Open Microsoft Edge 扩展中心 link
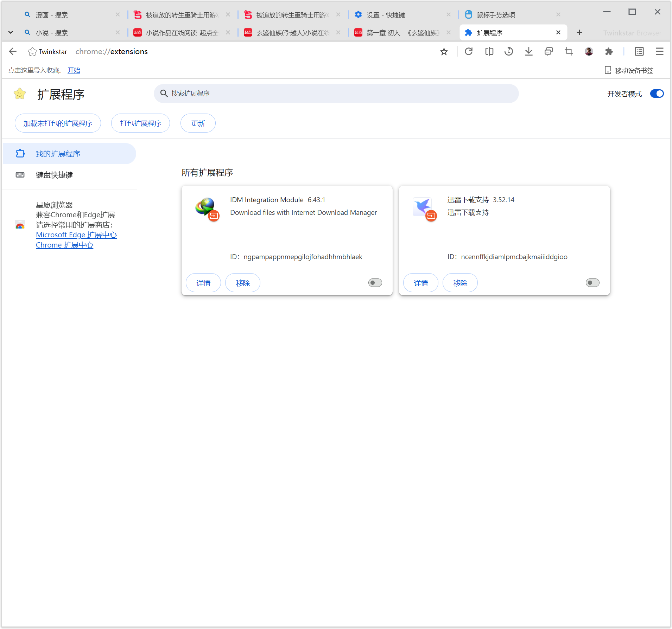This screenshot has width=672, height=629. pyautogui.click(x=76, y=235)
